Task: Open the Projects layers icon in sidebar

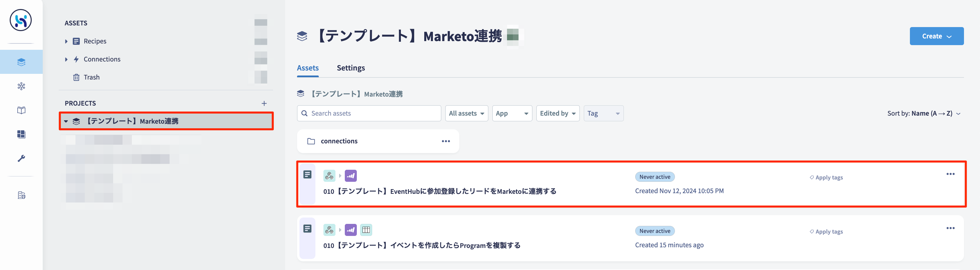Action: 21,62
